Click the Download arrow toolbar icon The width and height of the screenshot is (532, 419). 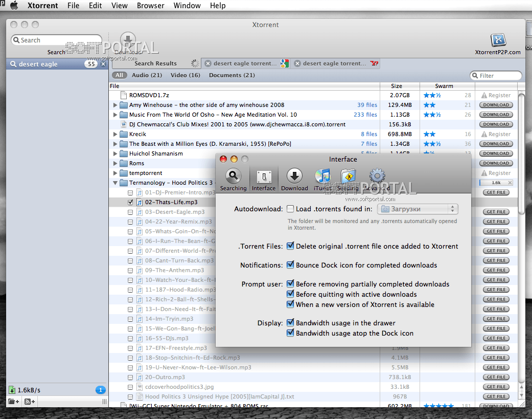coord(128,40)
